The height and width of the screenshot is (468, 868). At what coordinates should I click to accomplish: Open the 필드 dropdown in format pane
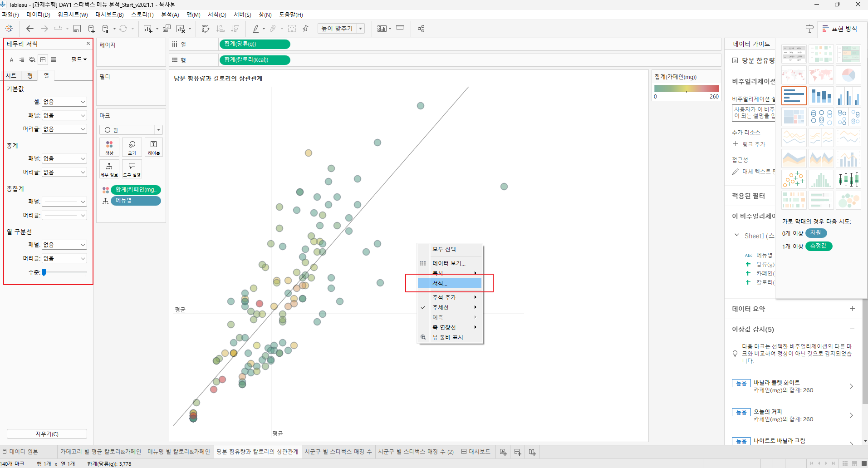[79, 59]
